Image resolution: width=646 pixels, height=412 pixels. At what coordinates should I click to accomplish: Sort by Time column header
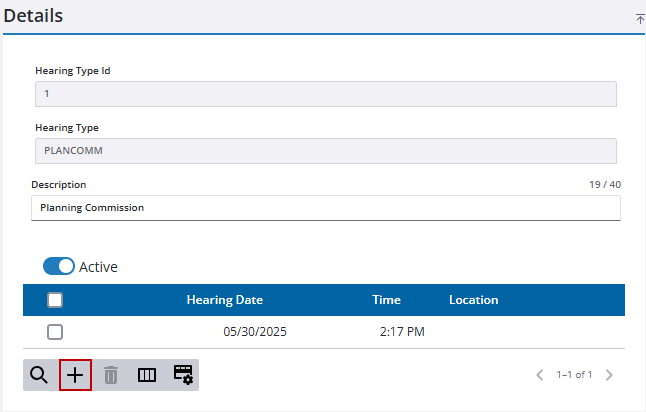tap(386, 300)
